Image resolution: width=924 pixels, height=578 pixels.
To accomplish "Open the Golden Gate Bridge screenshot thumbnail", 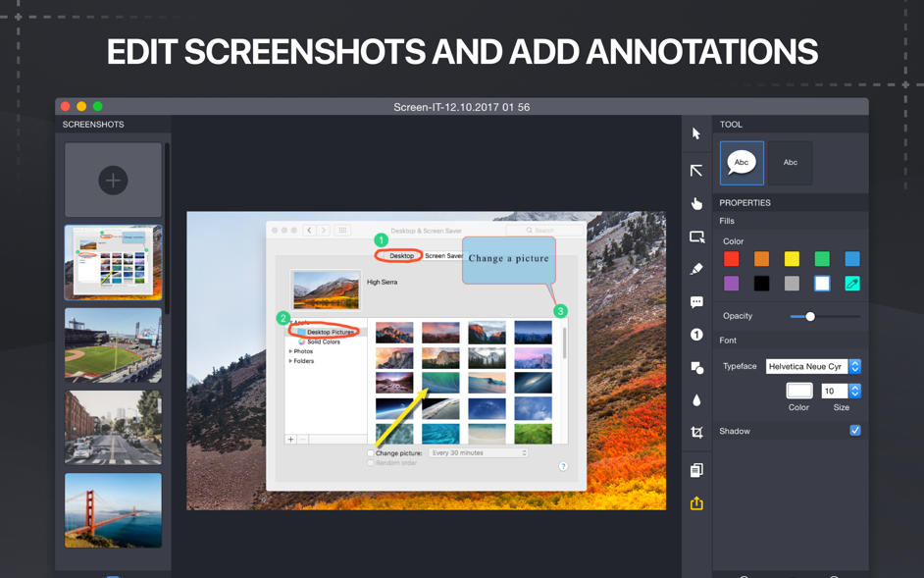I will [x=113, y=510].
